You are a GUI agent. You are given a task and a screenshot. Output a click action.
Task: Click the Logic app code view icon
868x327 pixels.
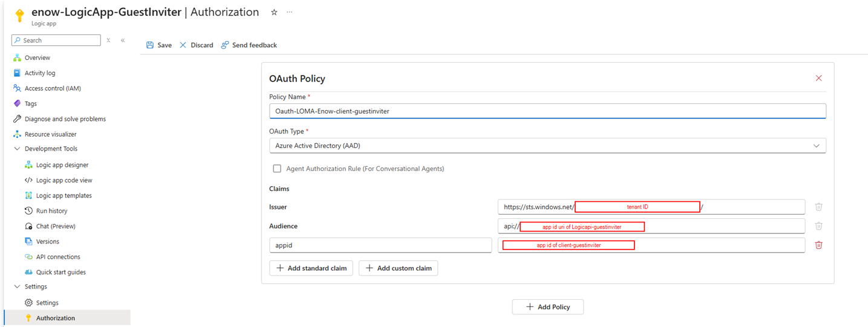[x=28, y=180]
